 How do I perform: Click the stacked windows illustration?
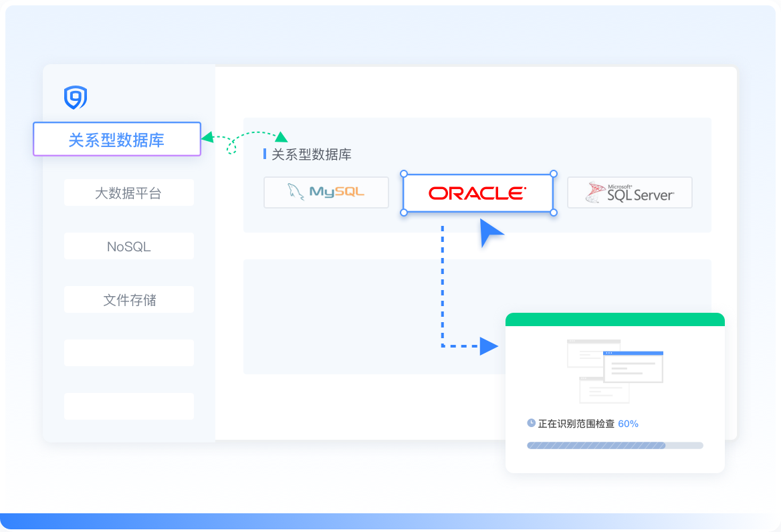pyautogui.click(x=615, y=371)
